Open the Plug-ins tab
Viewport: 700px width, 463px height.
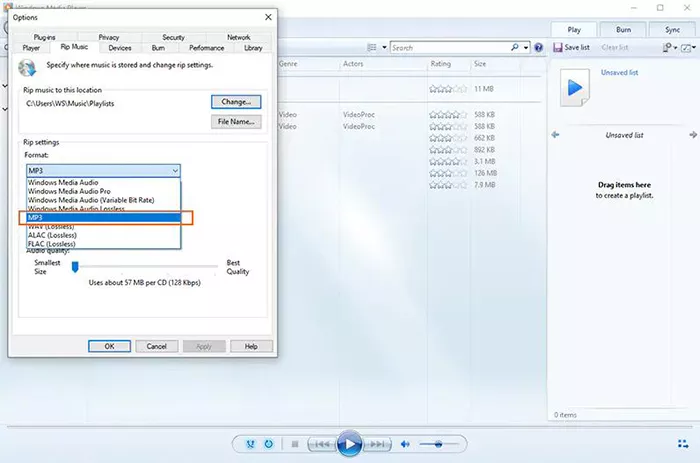45,37
